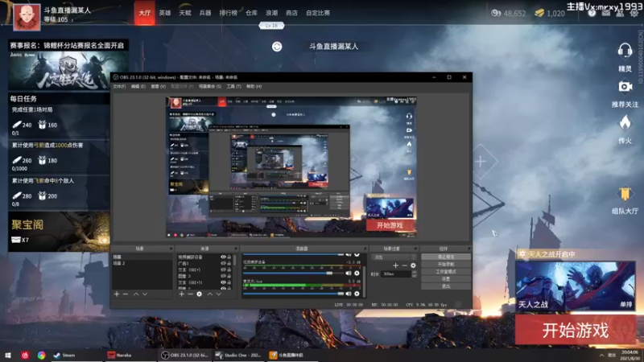This screenshot has width=644, height=362.
Task: Adjust 视频捕获设备 mixer volume slider
Action: pos(294,273)
